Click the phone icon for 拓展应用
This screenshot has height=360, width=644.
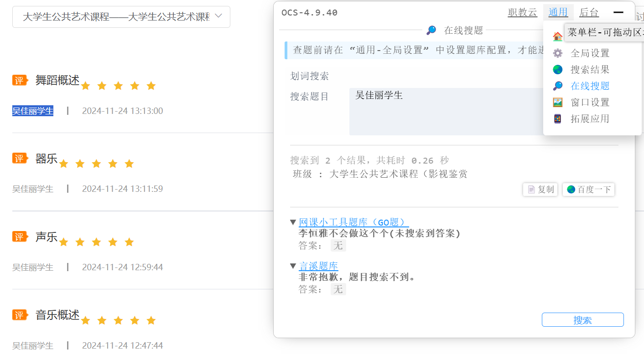tap(557, 119)
